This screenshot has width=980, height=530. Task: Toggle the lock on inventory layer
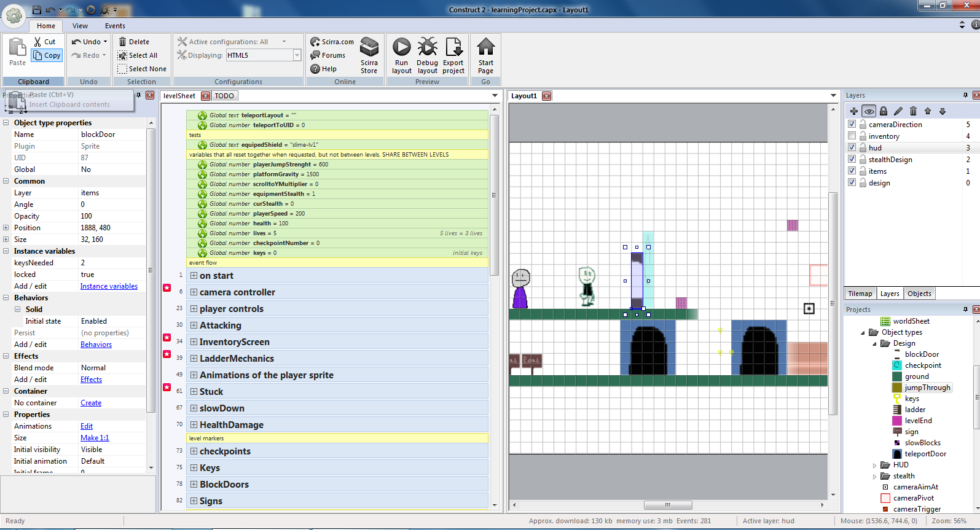[863, 136]
